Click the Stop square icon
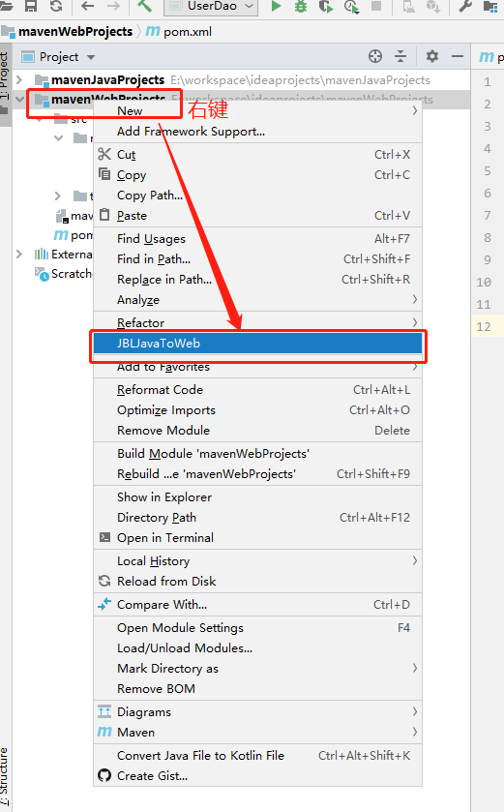The image size is (504, 812). (376, 6)
